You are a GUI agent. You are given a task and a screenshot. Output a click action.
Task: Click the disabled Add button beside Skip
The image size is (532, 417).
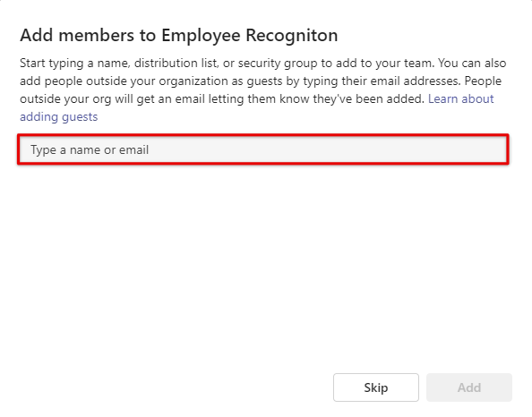(469, 387)
